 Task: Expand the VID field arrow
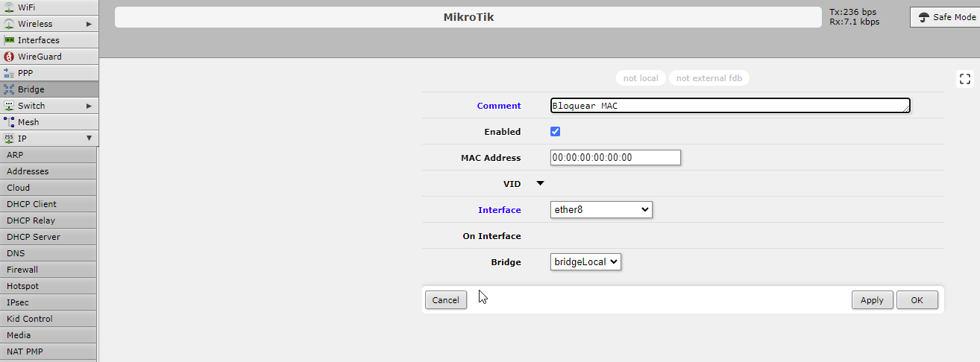point(540,183)
